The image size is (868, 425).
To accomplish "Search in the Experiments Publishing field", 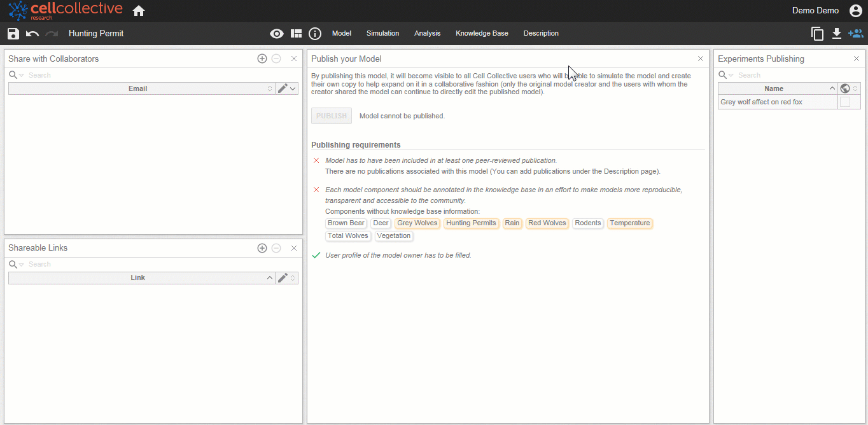I will click(x=799, y=76).
